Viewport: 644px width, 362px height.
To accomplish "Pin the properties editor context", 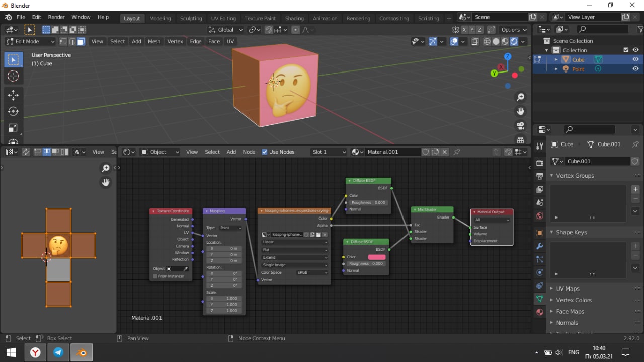I will pos(635,144).
